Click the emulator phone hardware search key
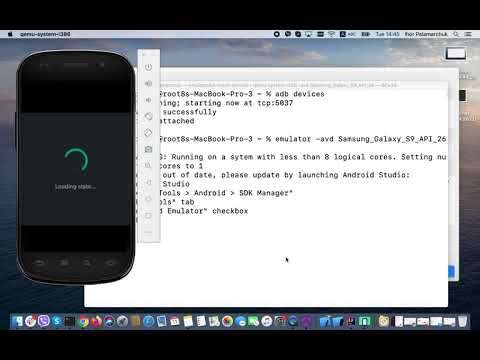Viewport: 480px width, 360px height. pyautogui.click(x=86, y=263)
